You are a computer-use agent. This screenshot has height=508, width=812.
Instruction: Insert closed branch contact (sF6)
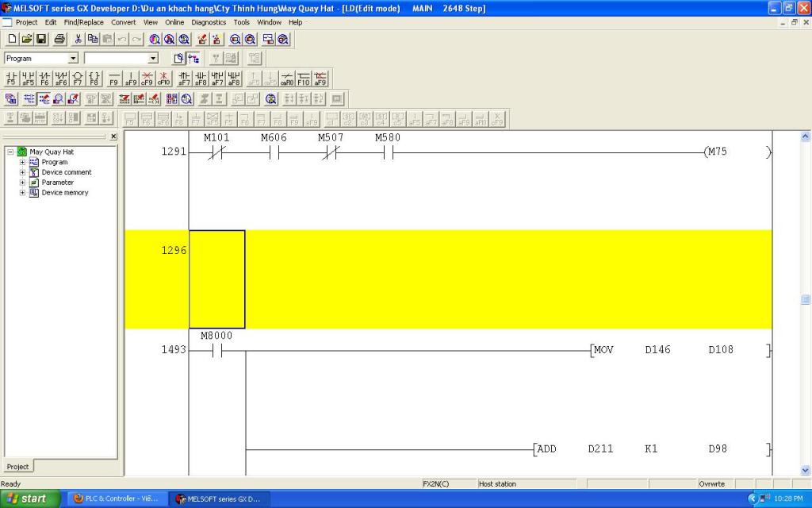pos(61,79)
